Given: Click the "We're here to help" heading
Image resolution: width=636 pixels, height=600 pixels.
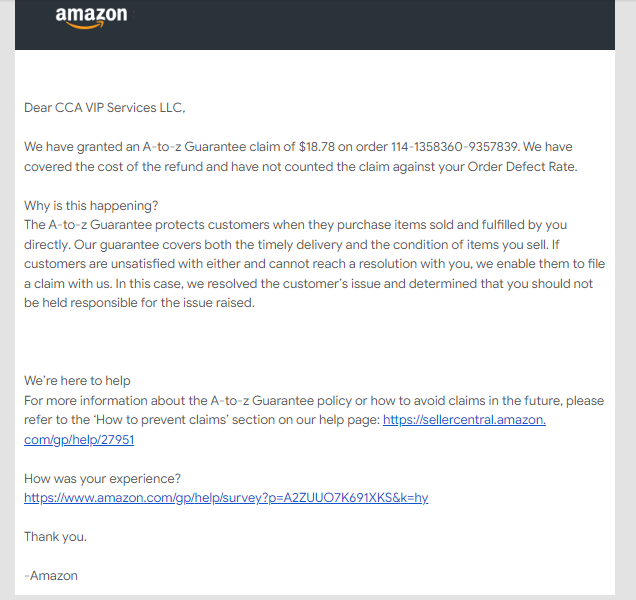Looking at the screenshot, I should click(x=77, y=381).
